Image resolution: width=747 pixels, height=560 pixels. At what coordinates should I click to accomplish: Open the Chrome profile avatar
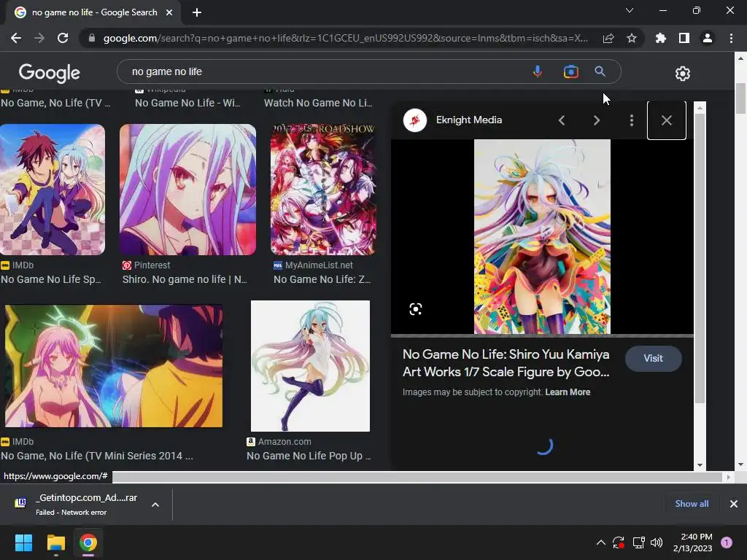point(708,38)
